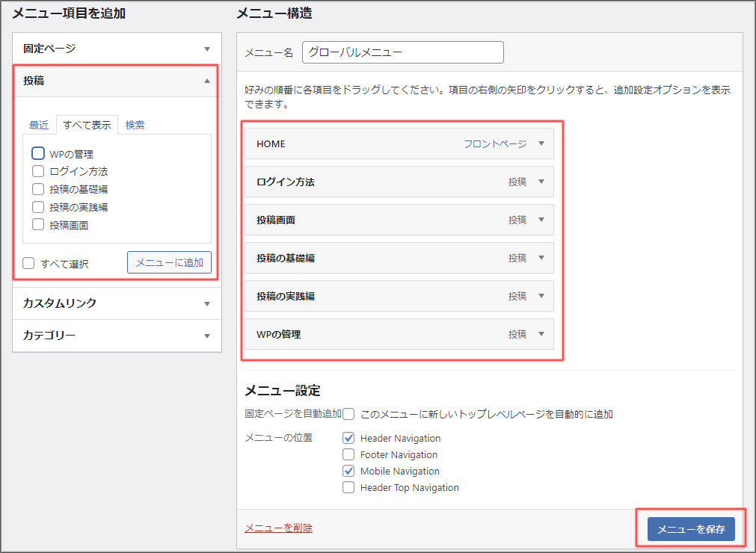Click the メニューを削除 link
The height and width of the screenshot is (553, 756).
click(278, 528)
